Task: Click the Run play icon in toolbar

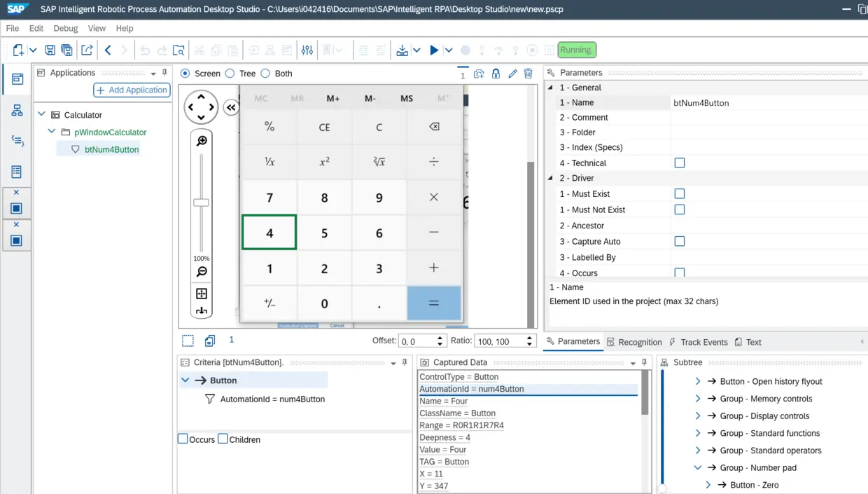Action: point(434,50)
